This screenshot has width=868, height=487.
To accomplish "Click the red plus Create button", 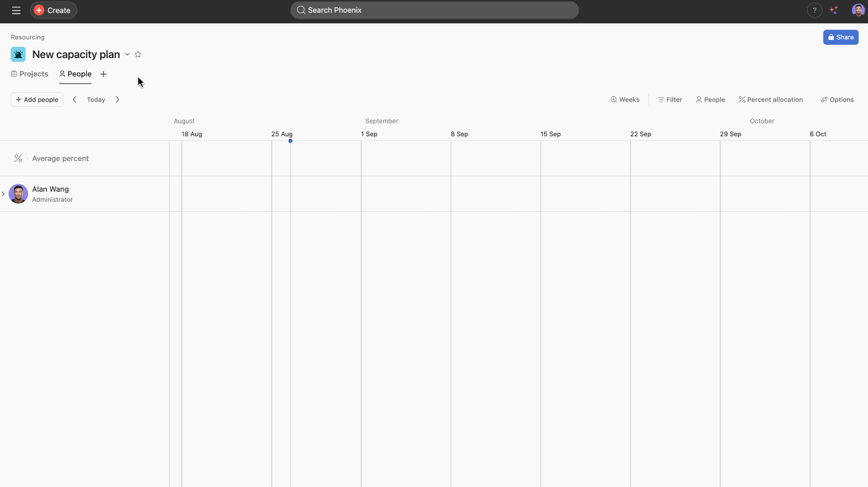I will pos(53,10).
